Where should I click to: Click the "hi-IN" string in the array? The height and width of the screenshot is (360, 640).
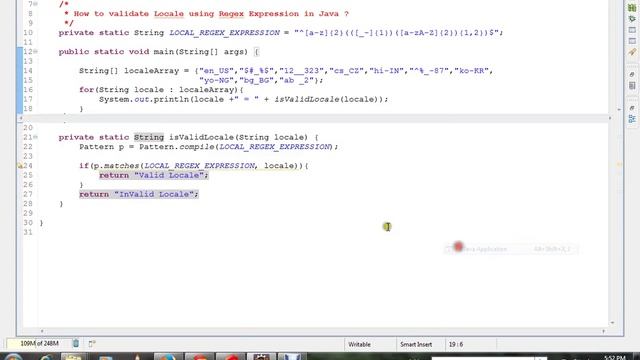tap(386, 71)
